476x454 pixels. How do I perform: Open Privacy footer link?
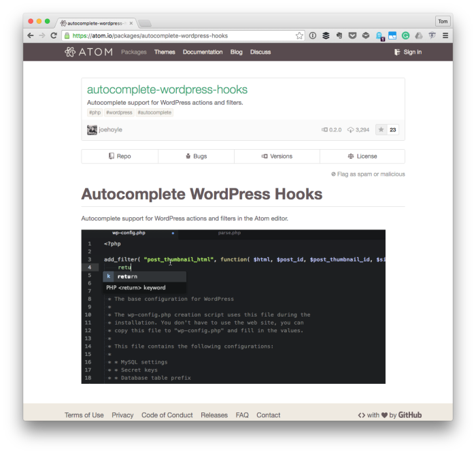(x=122, y=415)
